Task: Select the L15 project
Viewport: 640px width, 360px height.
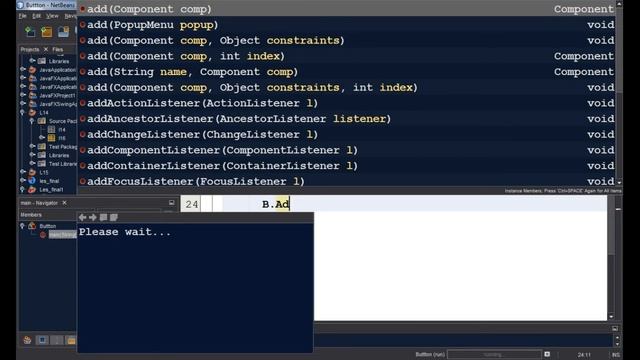Action: tap(44, 173)
